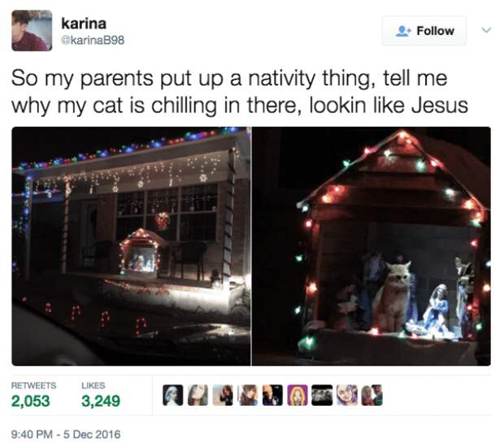504x443 pixels.
Task: Open the 9:40 PM timestamp permalink
Action: [x=66, y=434]
